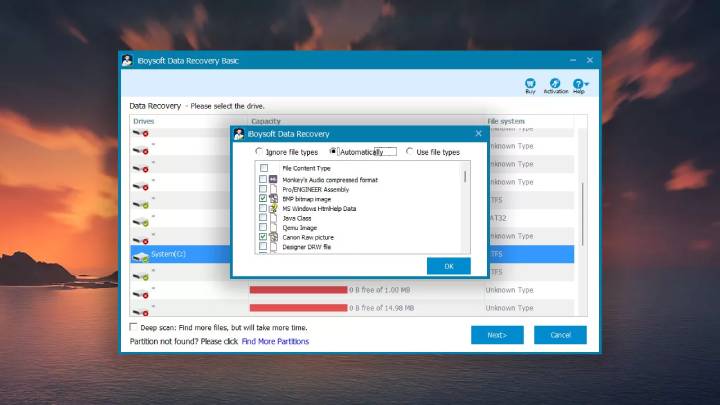Click the Java Class file icon
The image size is (720, 405).
pyautogui.click(x=273, y=218)
